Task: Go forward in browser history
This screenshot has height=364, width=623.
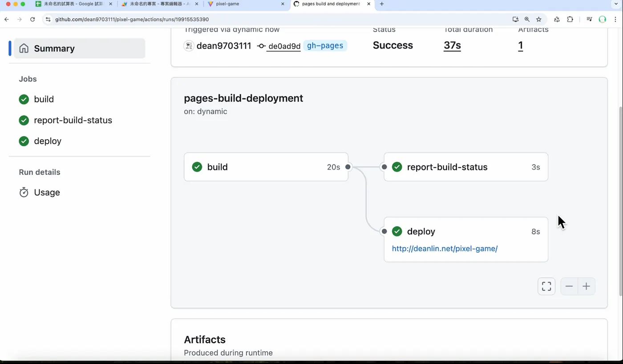Action: point(20,20)
